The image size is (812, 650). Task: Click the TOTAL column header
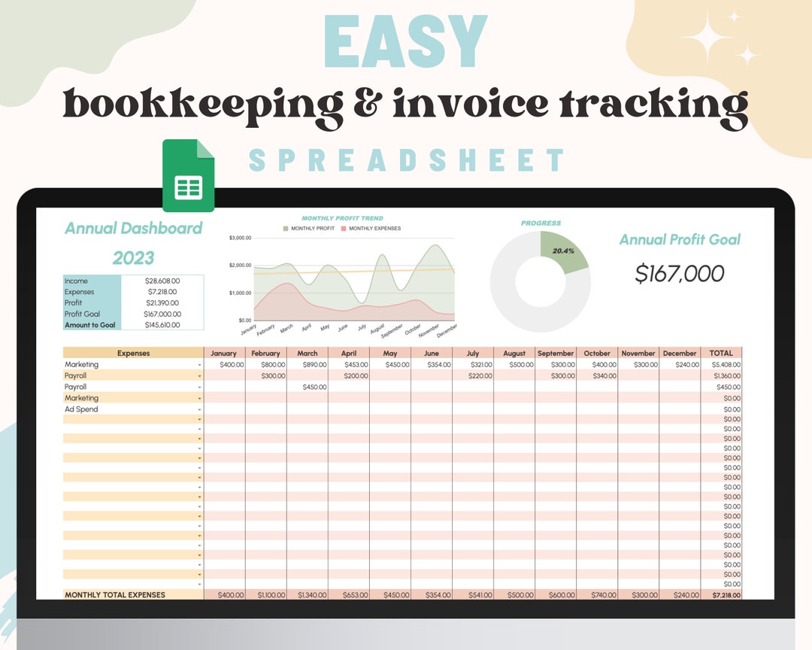click(x=721, y=353)
